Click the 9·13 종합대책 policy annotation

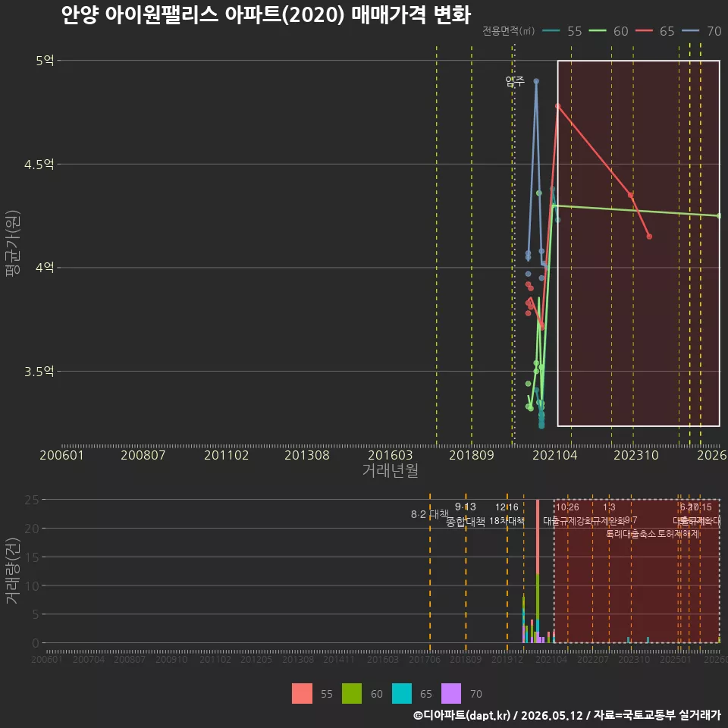coord(465,514)
